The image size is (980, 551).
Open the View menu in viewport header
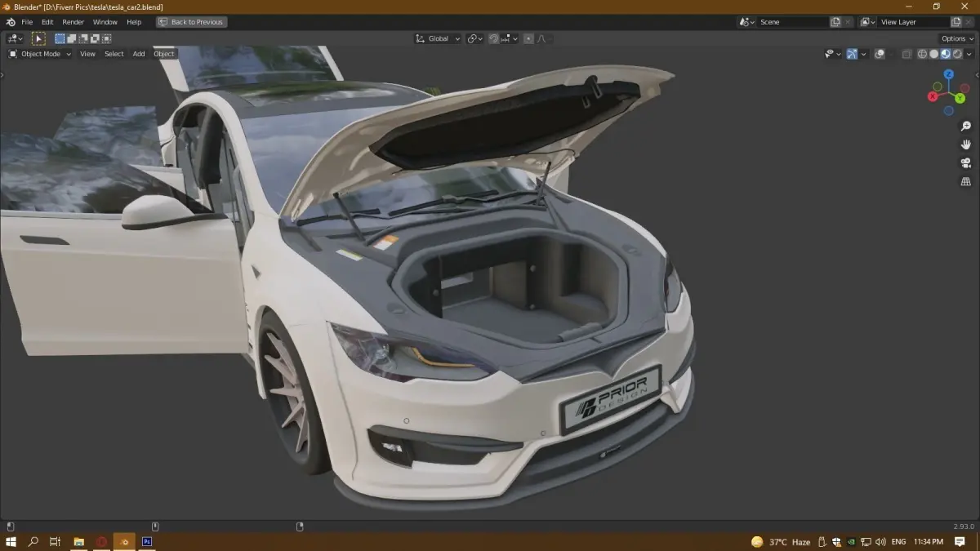pyautogui.click(x=87, y=54)
